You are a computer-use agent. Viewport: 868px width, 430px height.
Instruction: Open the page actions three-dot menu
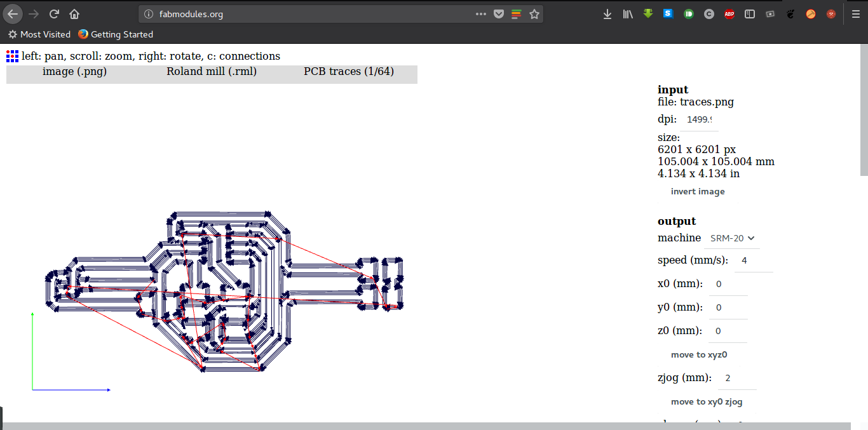[x=482, y=13]
